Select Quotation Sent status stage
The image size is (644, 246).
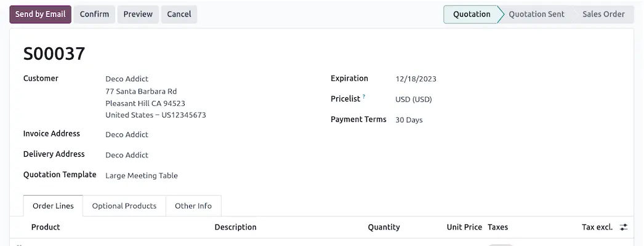536,14
